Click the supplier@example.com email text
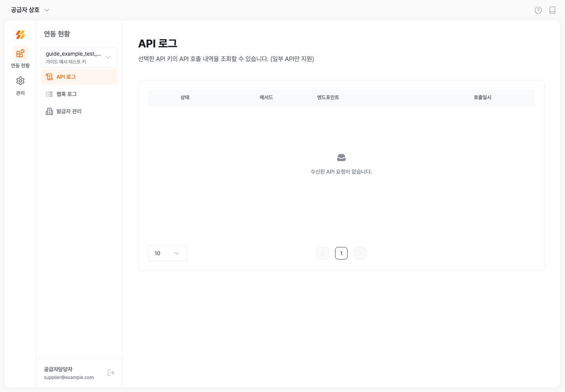565x392 pixels. tap(69, 377)
